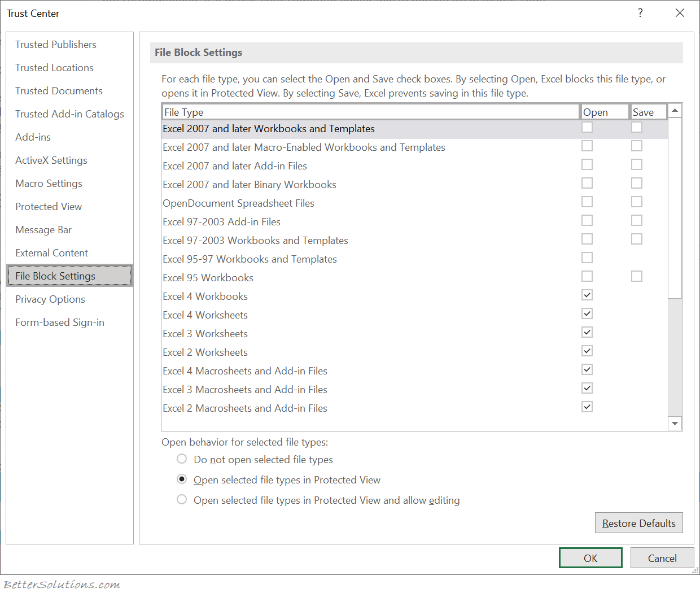The image size is (700, 593).
Task: Select 'Excel 4 Workbooks' row text
Action: tap(205, 296)
